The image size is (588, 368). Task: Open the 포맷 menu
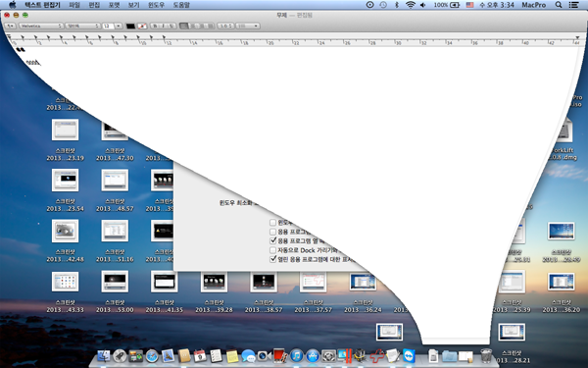(x=114, y=5)
